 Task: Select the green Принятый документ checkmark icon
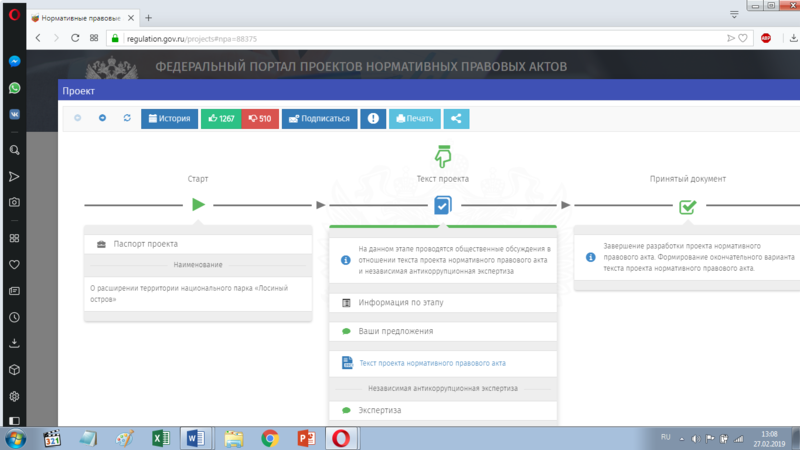[687, 206]
